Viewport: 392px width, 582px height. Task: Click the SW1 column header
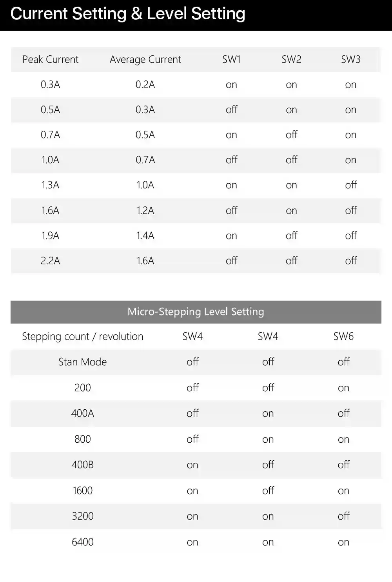click(231, 59)
